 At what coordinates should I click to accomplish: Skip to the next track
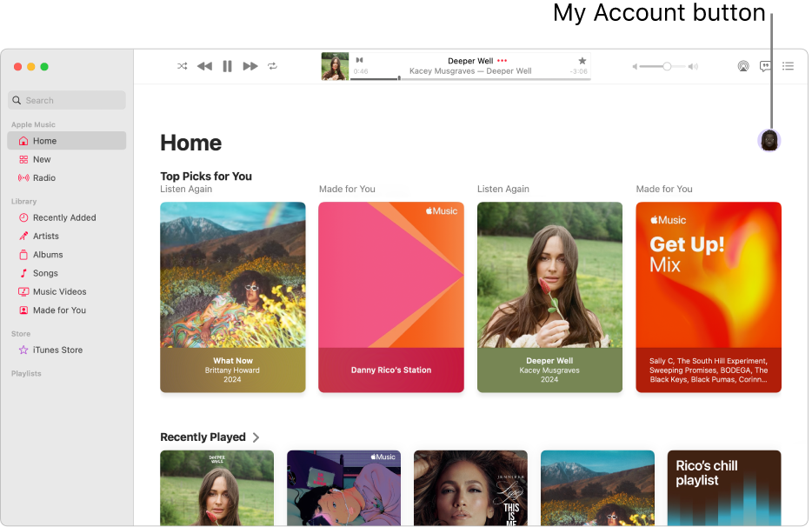[250, 66]
